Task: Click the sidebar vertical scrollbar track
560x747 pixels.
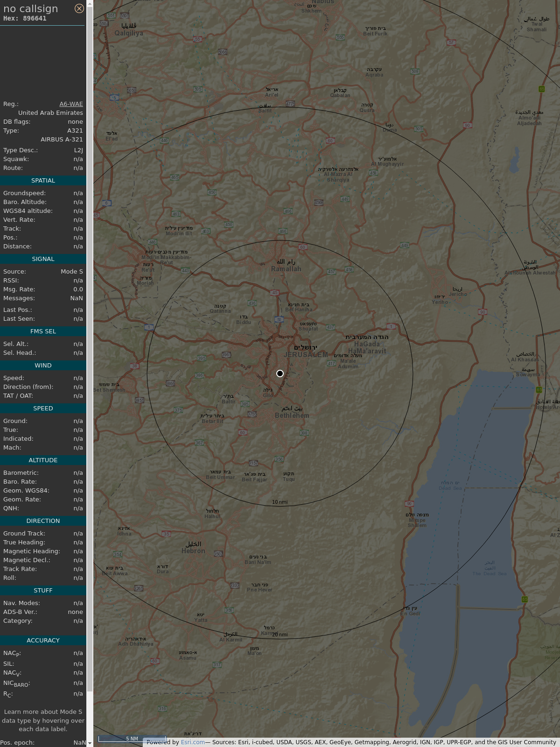Action: point(90,714)
